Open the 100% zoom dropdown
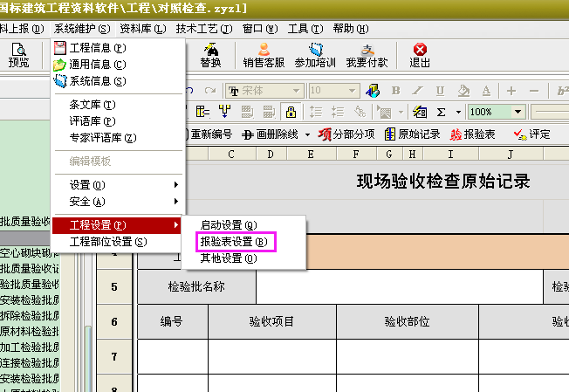 (518, 112)
